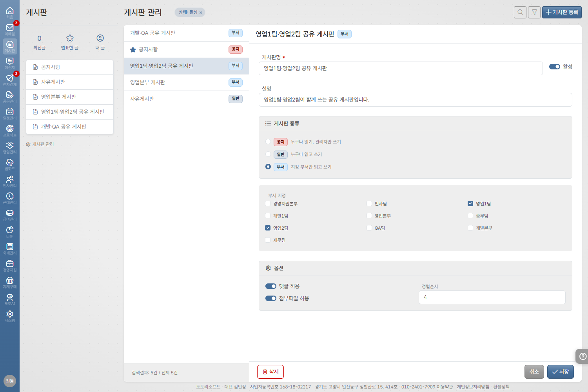Screen dimensions: 588x392
Task: Click the 취소 cancel button
Action: (x=534, y=372)
